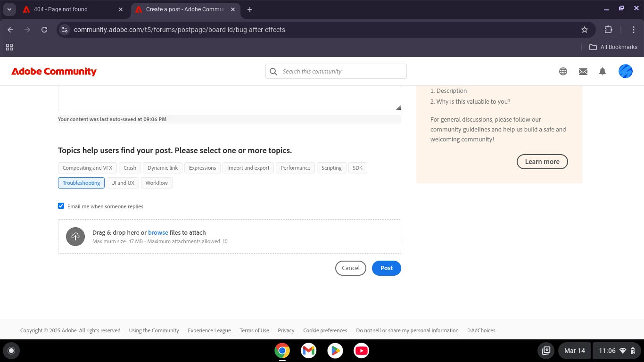This screenshot has height=362, width=644.
Task: Open Do not sell or share link
Action: (x=407, y=330)
